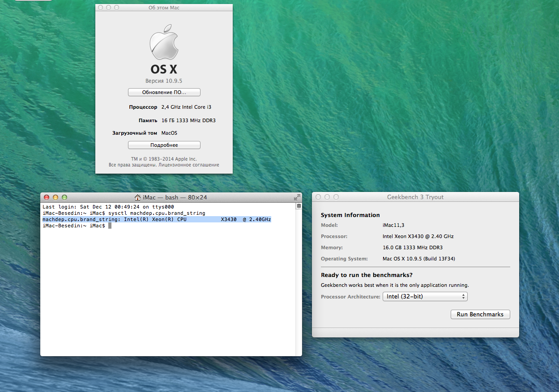The image size is (559, 392).
Task: Click the Загрузочный том label
Action: pyautogui.click(x=135, y=133)
